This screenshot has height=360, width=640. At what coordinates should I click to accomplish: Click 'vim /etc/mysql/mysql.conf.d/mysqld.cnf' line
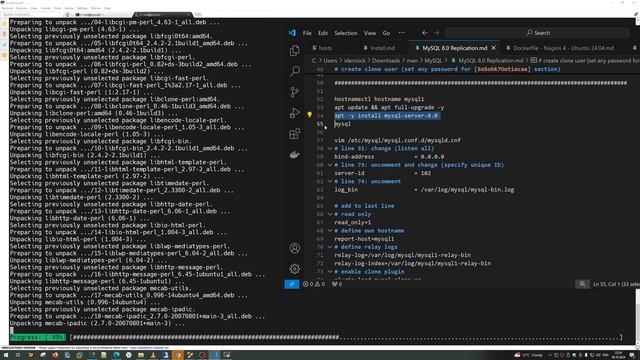(x=397, y=140)
